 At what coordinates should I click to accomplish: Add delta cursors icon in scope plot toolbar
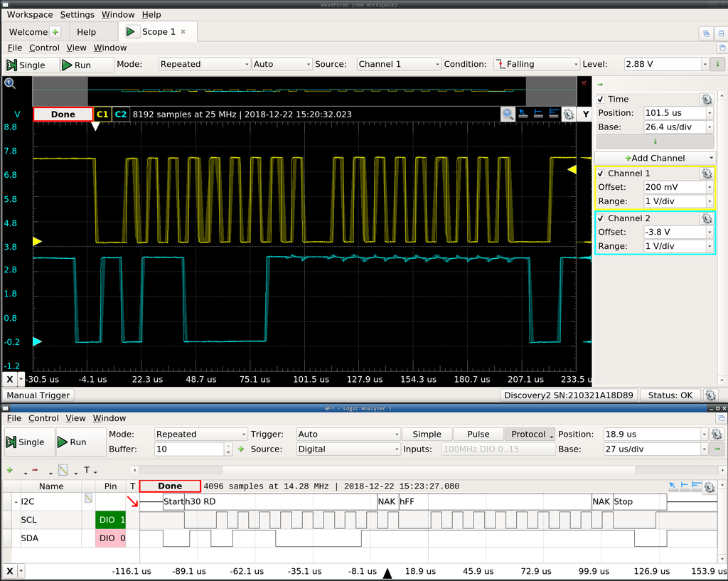point(553,114)
